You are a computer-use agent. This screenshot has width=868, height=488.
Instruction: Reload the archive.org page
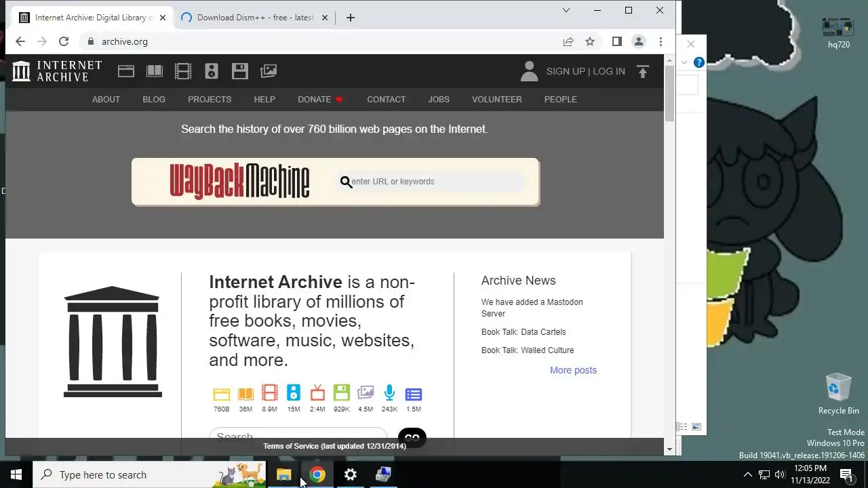pyautogui.click(x=64, y=41)
